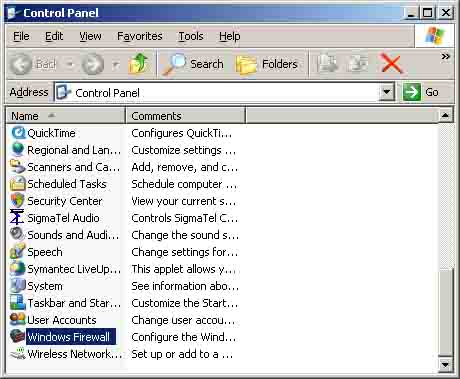Click the 'View your current s...' comment
460x379 pixels.
coord(183,201)
